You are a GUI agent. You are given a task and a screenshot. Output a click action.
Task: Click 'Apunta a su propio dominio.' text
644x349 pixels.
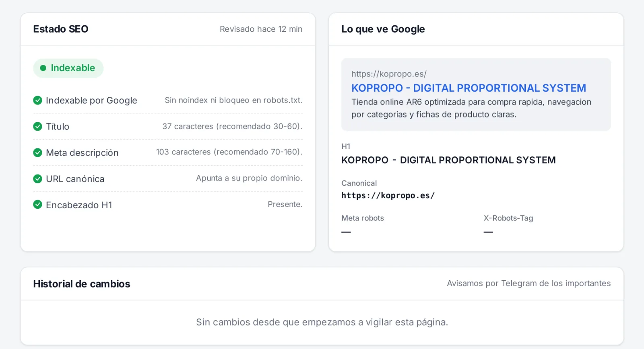249,178
